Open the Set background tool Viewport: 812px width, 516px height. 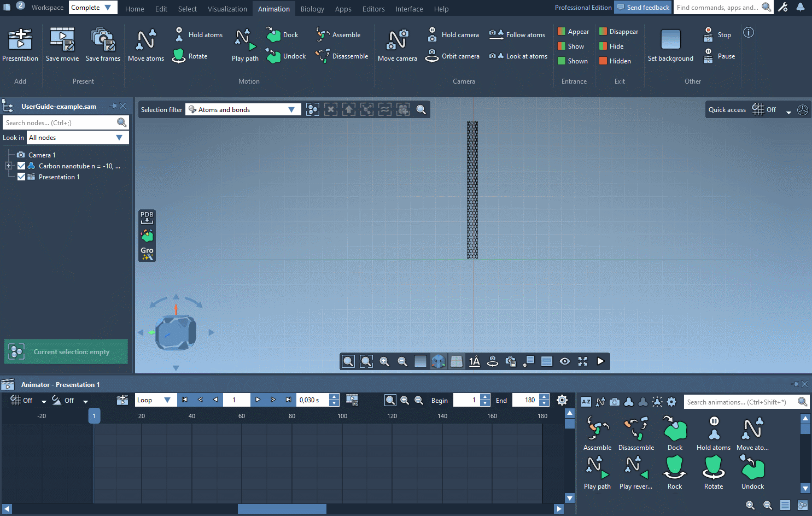(x=670, y=44)
